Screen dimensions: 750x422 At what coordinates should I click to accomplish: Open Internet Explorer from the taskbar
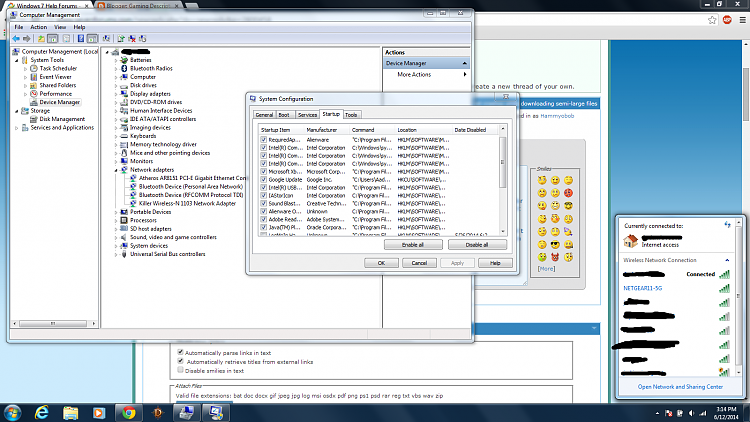(42, 412)
